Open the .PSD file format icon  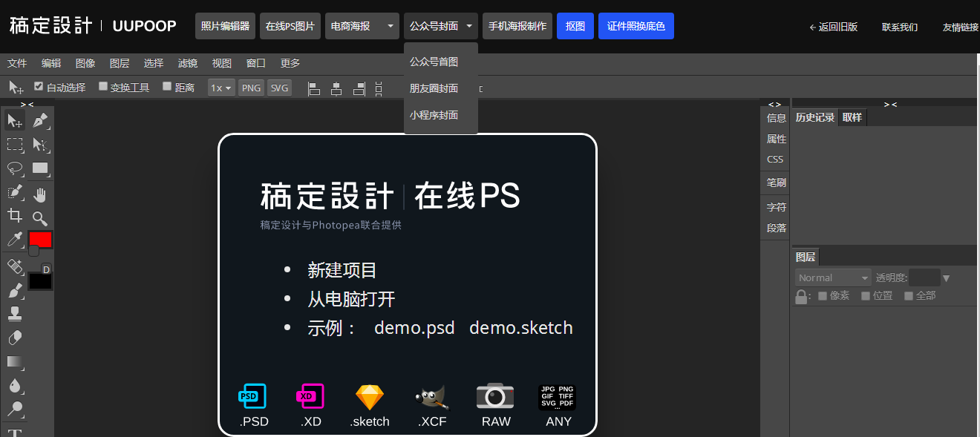(252, 397)
